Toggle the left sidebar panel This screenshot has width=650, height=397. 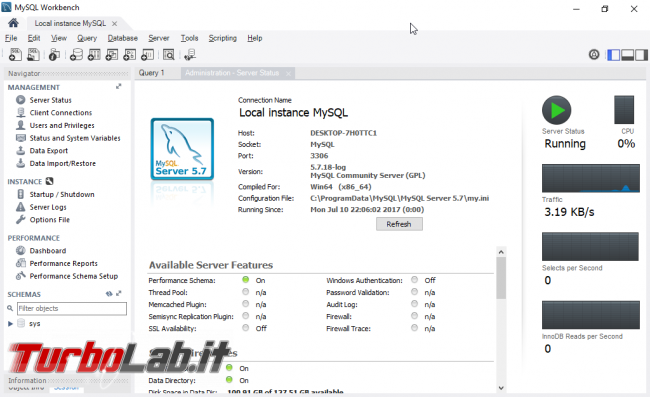(614, 55)
